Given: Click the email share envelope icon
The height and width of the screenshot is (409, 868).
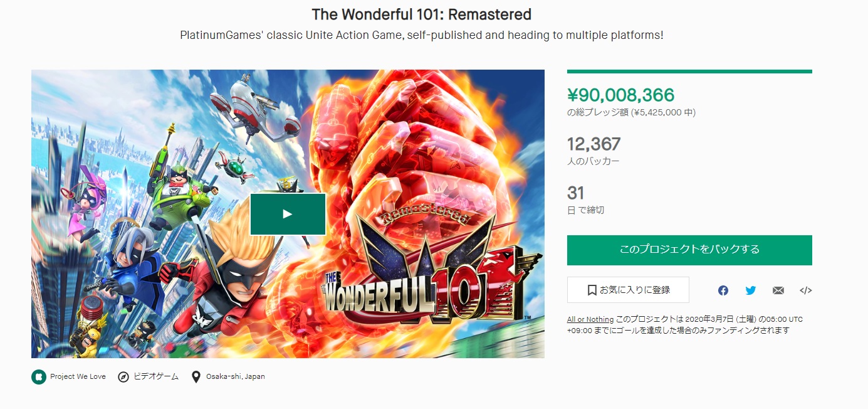Looking at the screenshot, I should click(778, 290).
